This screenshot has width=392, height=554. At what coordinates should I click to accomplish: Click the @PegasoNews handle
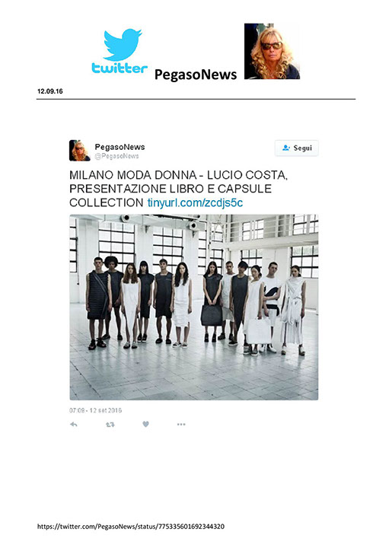click(x=116, y=156)
